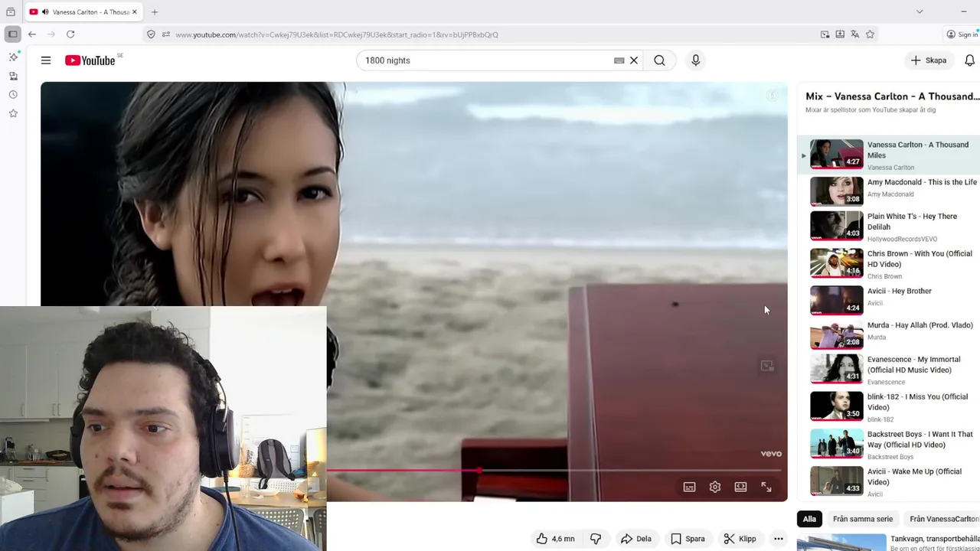Screen dimensions: 980x551
Task: Open site permissions icon in address bar
Action: 166,34
